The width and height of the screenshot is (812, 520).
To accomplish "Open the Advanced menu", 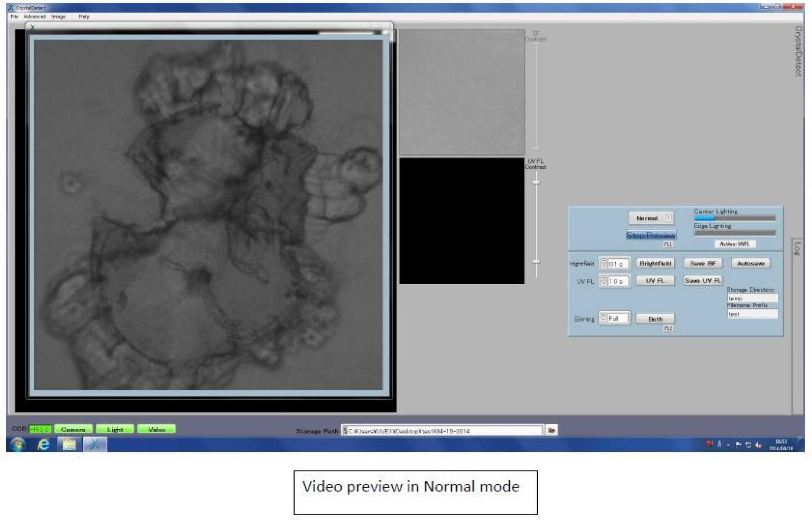I will (x=34, y=16).
